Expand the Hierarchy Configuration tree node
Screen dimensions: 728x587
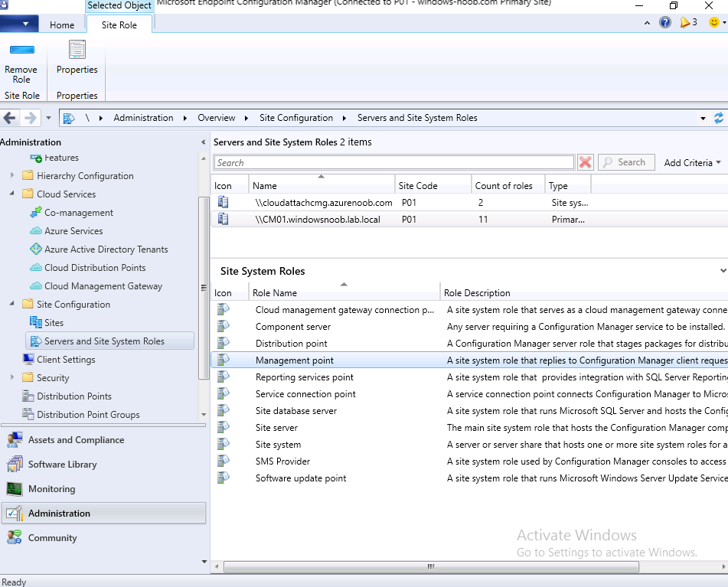point(12,175)
